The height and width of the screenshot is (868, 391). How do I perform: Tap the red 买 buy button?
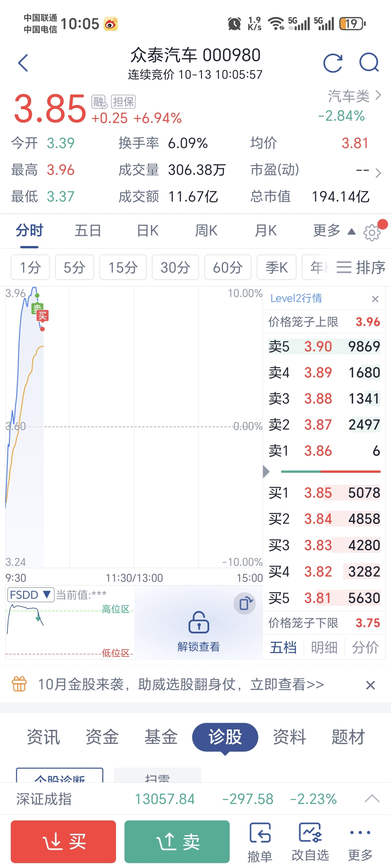63,842
